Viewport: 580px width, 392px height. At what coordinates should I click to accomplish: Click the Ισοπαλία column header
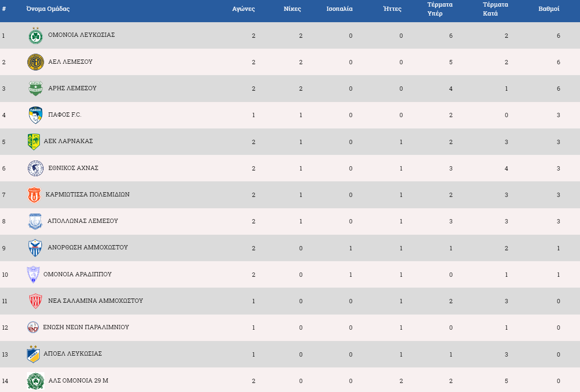[x=339, y=9]
